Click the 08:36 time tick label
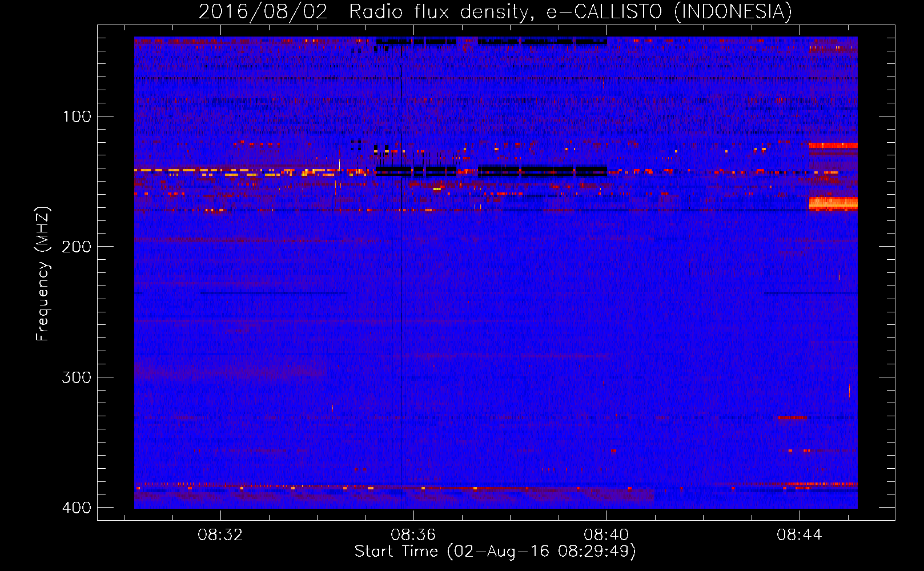Image resolution: width=924 pixels, height=571 pixels. click(x=413, y=535)
